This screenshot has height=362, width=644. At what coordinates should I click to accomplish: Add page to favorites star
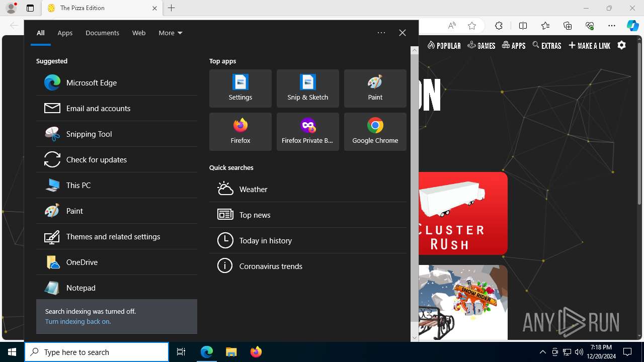pyautogui.click(x=472, y=26)
